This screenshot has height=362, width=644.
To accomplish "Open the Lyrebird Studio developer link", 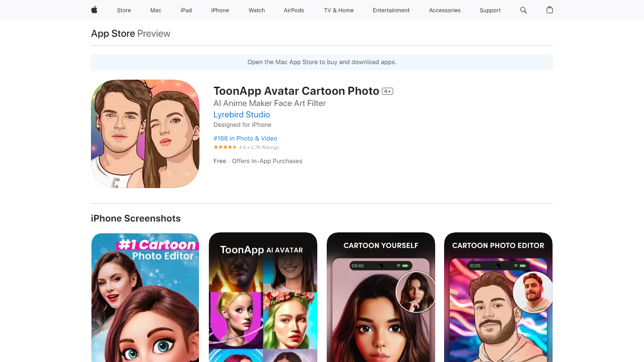I will (242, 115).
